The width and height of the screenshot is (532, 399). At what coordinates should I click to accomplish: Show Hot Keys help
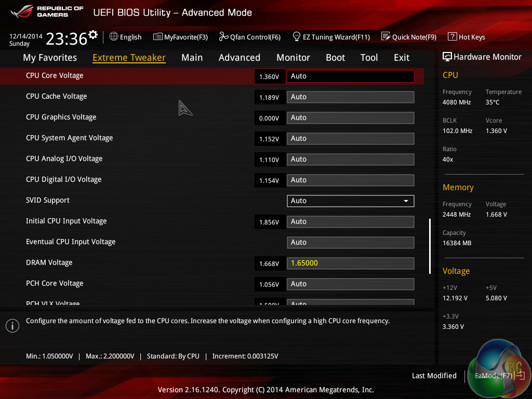467,37
